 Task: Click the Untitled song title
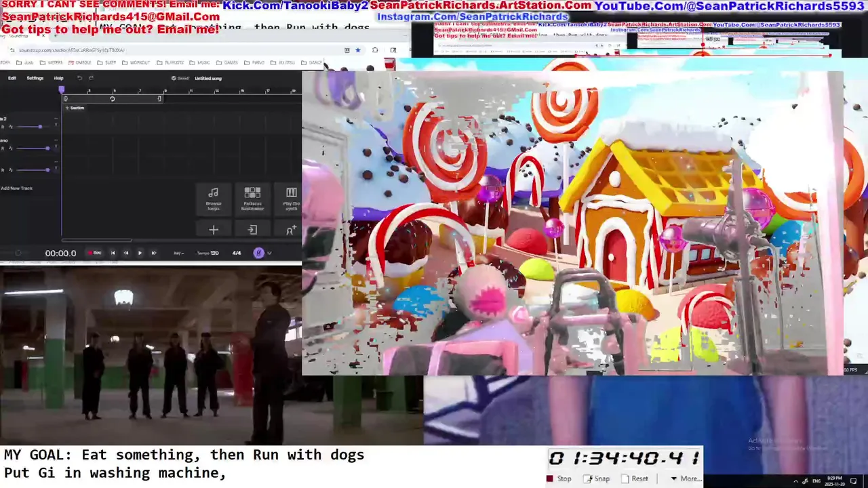(x=208, y=78)
